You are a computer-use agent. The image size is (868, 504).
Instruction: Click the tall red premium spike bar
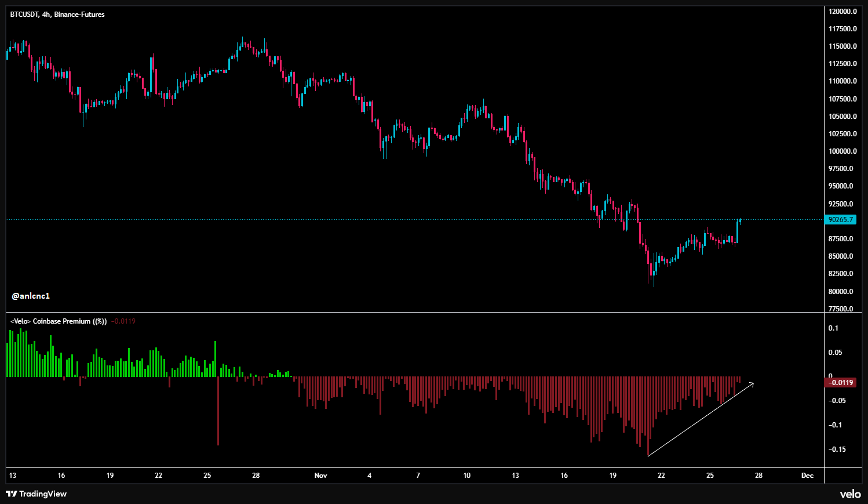[x=218, y=412]
